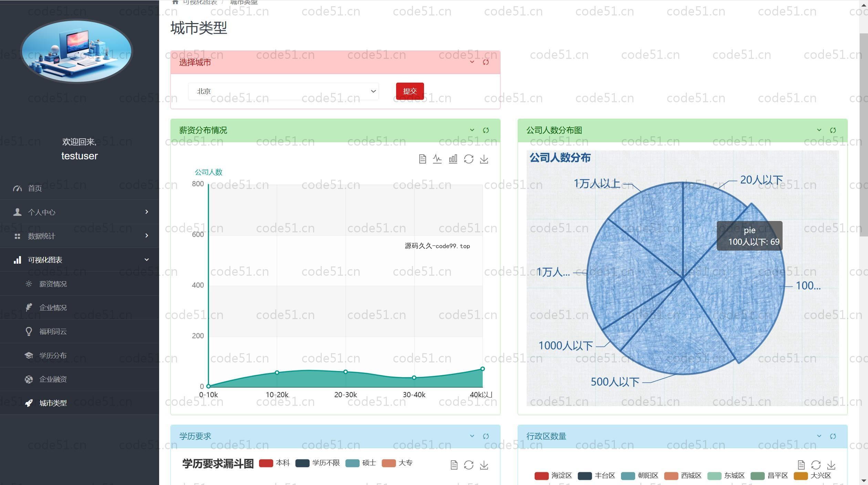Open data view in salary chart toolbar
The image size is (868, 485).
coord(422,159)
